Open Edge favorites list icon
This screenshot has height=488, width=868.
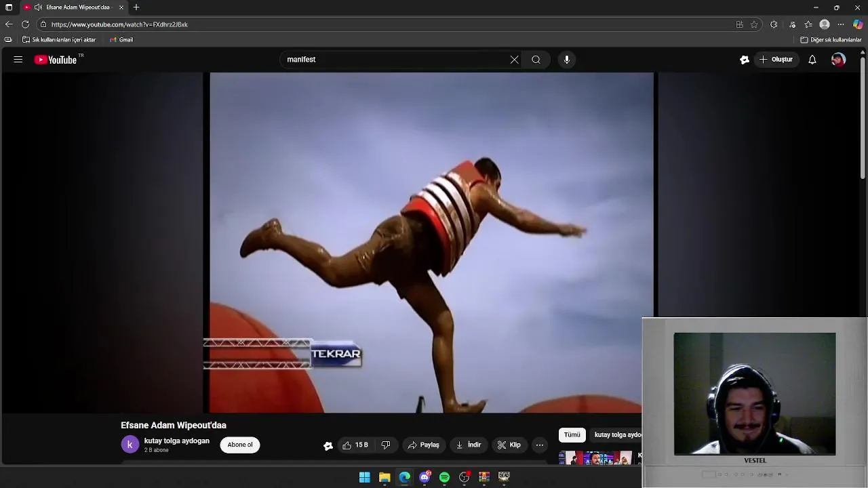coord(808,24)
